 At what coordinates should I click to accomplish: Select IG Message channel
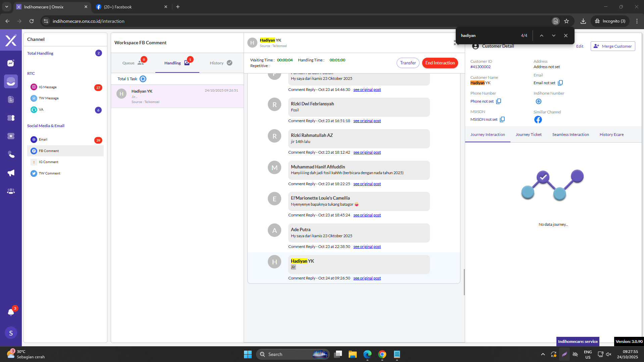(65, 87)
